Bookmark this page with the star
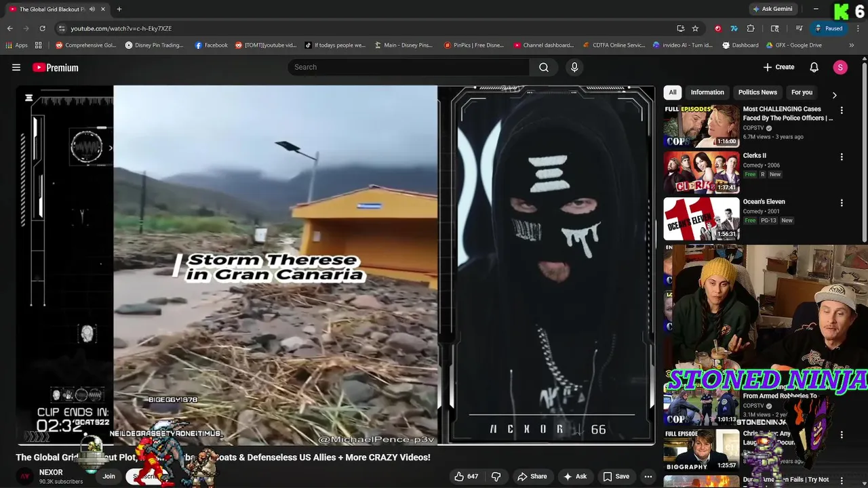This screenshot has width=868, height=488. [695, 28]
